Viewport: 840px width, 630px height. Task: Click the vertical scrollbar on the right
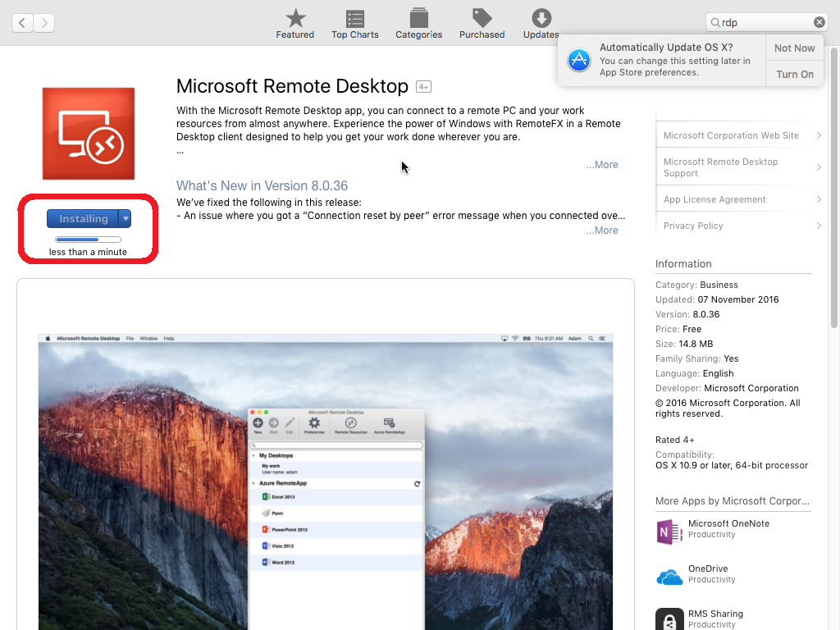point(833,188)
